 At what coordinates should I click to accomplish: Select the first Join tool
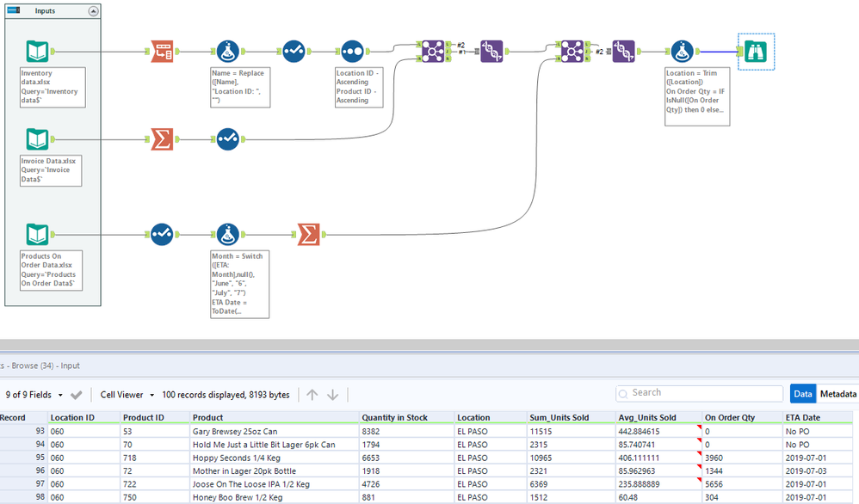tap(433, 52)
